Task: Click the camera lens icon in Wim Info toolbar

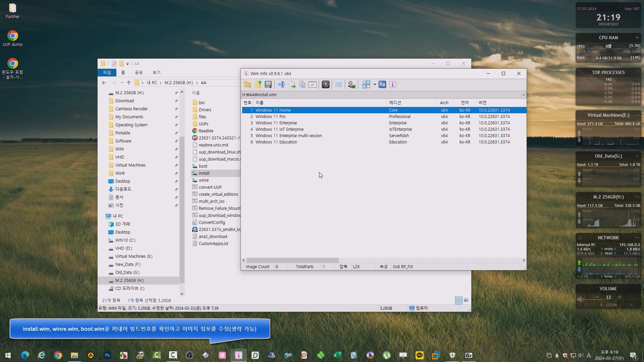Action: coord(325,84)
